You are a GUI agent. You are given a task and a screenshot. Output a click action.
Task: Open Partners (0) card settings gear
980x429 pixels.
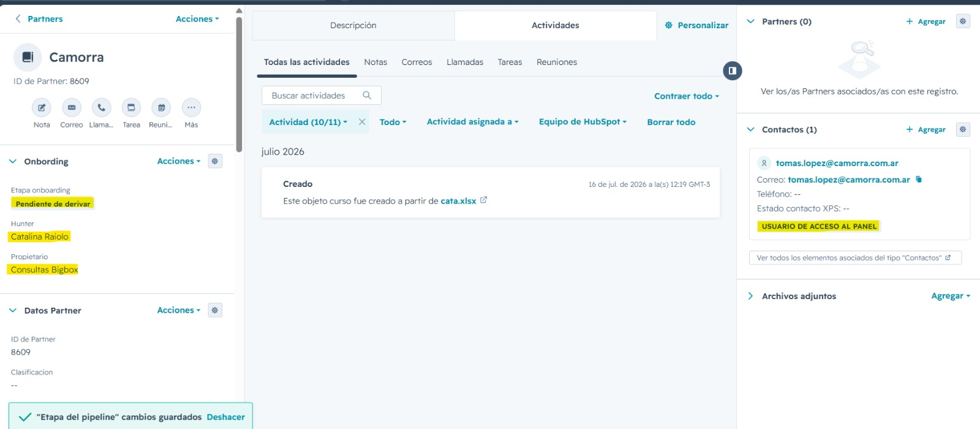click(963, 21)
